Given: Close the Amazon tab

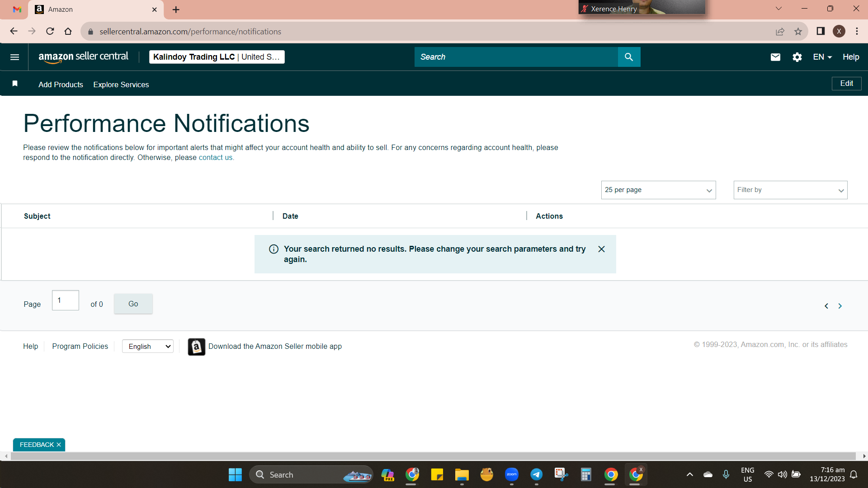Looking at the screenshot, I should (x=154, y=9).
